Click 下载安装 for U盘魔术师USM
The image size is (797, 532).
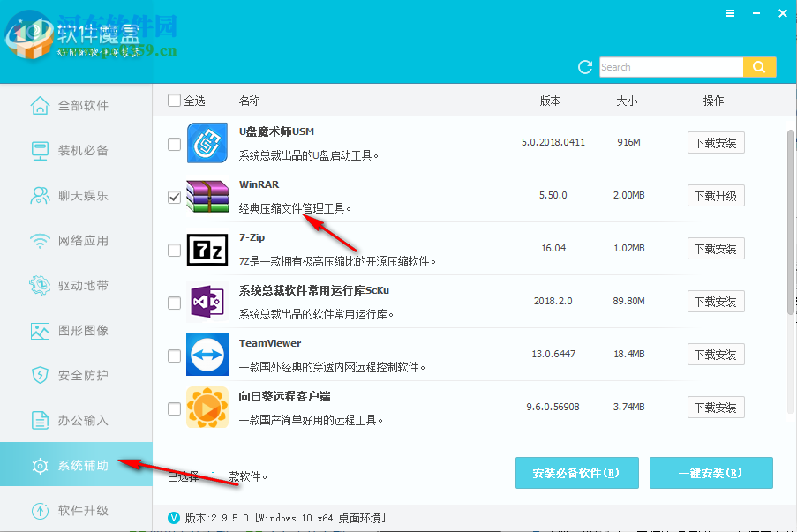pos(716,143)
